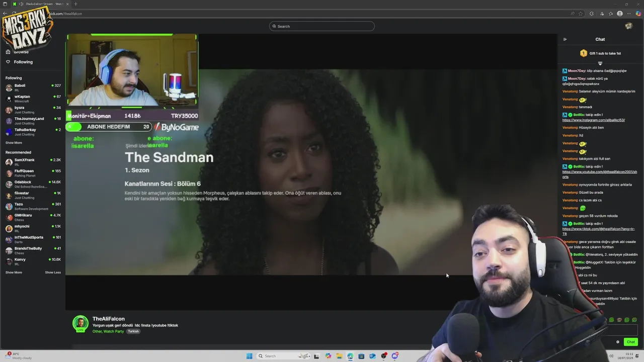Click the stream video player

311,171
